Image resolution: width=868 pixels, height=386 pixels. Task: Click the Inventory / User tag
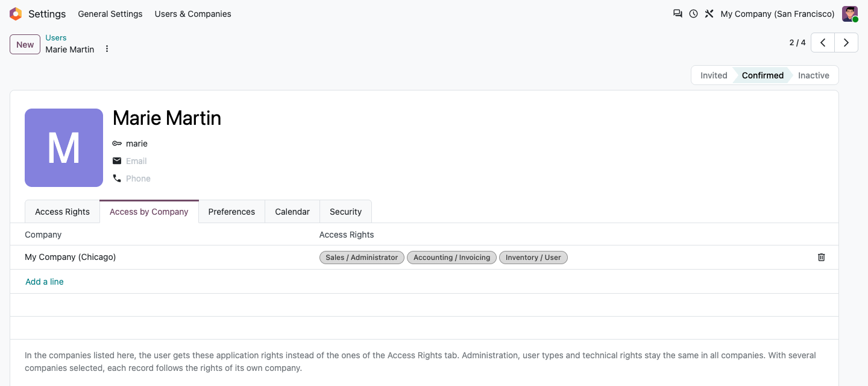point(533,258)
